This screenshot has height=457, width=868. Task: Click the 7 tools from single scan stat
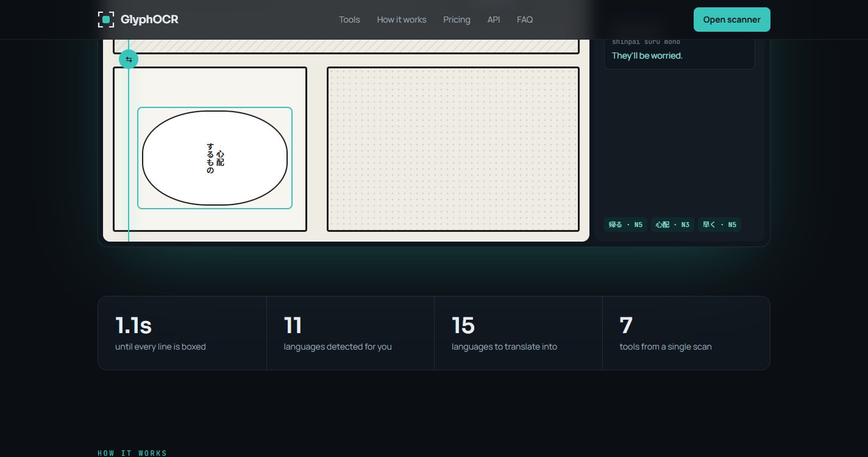(x=686, y=333)
